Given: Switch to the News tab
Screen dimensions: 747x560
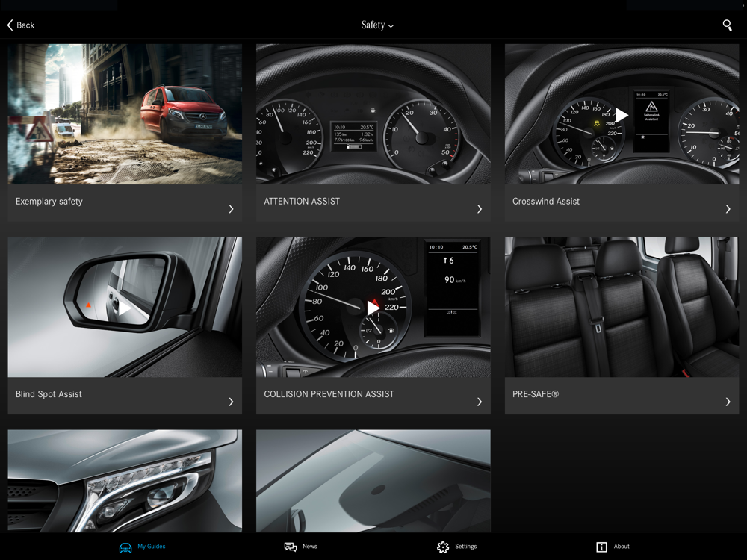Looking at the screenshot, I should [300, 547].
